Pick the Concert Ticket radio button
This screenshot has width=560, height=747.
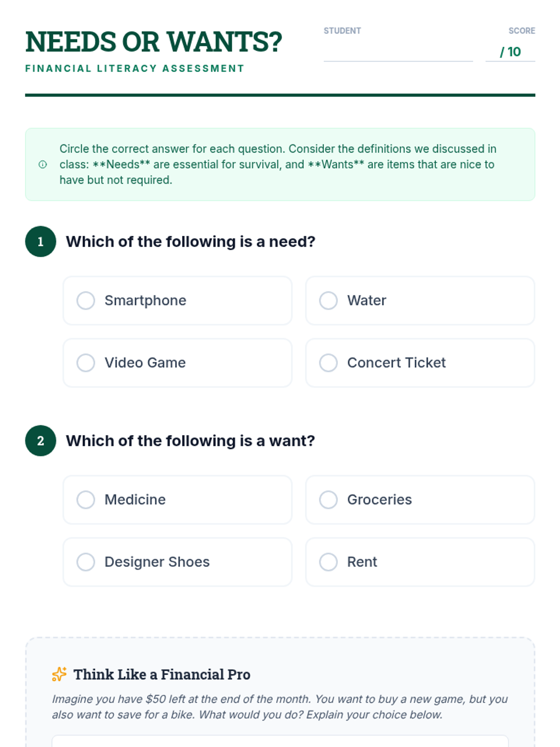click(x=329, y=363)
